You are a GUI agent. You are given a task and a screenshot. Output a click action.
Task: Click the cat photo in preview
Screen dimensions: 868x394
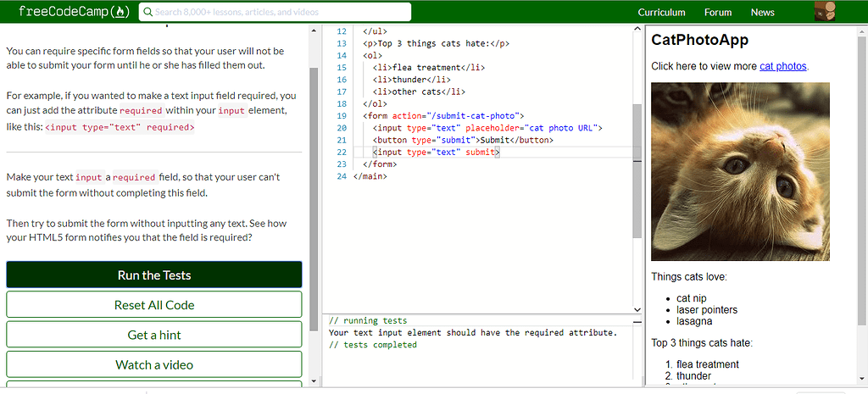[x=740, y=171]
